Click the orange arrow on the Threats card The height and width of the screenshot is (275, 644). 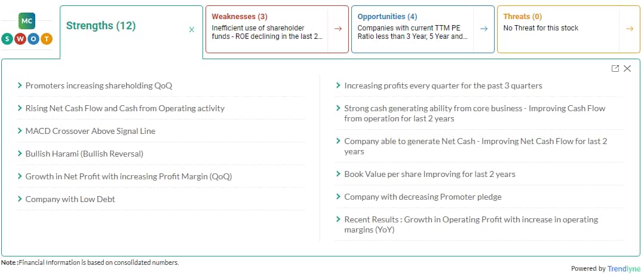tap(630, 29)
